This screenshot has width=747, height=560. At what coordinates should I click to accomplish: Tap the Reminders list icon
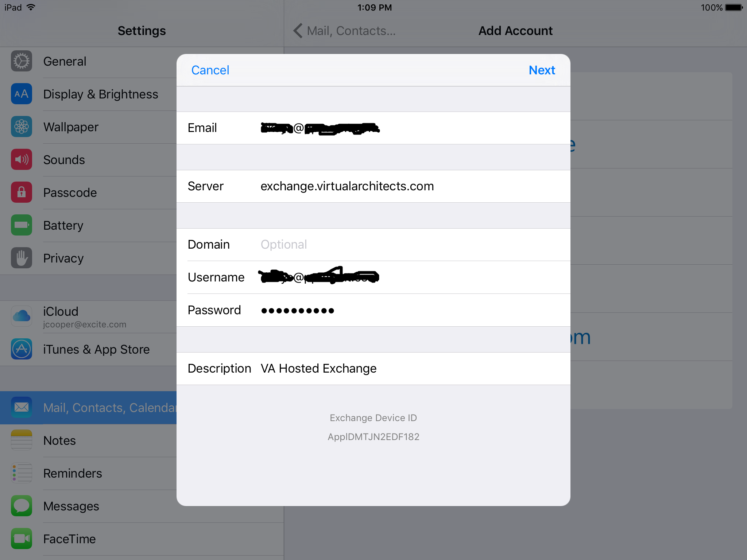22,473
